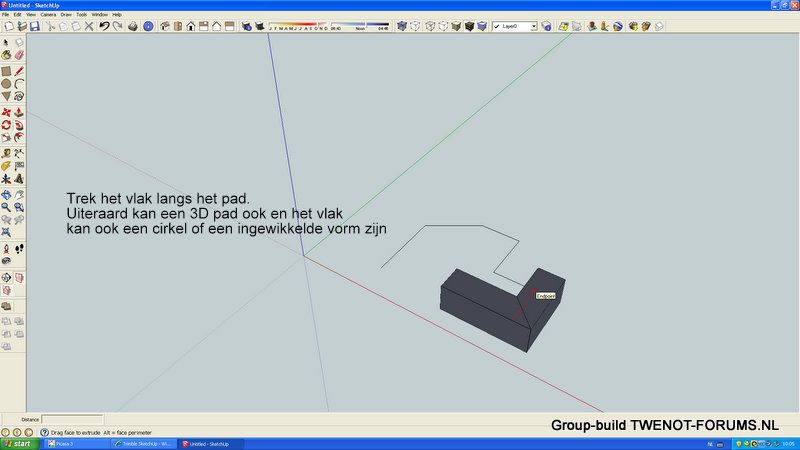Select the Zoom Extents tool
The width and height of the screenshot is (800, 450).
click(6, 233)
